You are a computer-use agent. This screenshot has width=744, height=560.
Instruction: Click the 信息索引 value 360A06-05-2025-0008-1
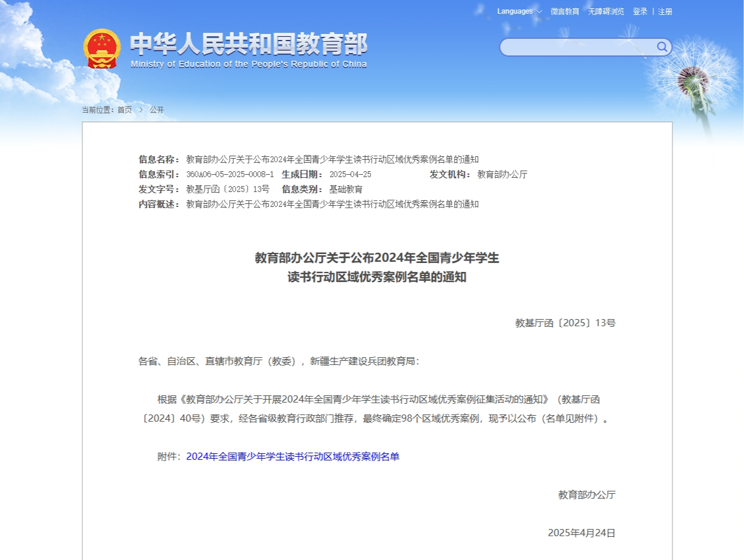pyautogui.click(x=230, y=175)
